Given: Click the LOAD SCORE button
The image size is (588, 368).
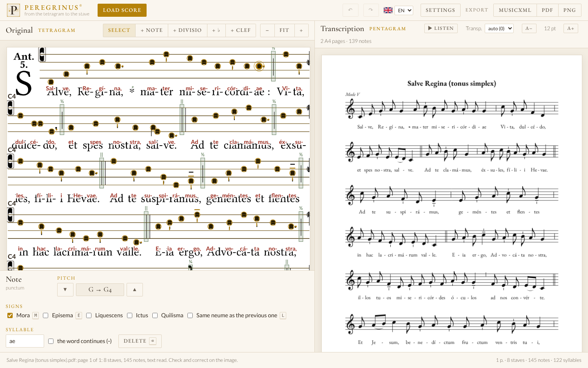Looking at the screenshot, I should 122,10.
